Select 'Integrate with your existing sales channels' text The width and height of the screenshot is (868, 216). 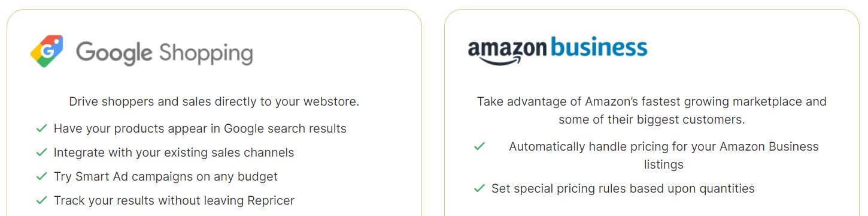pos(174,152)
